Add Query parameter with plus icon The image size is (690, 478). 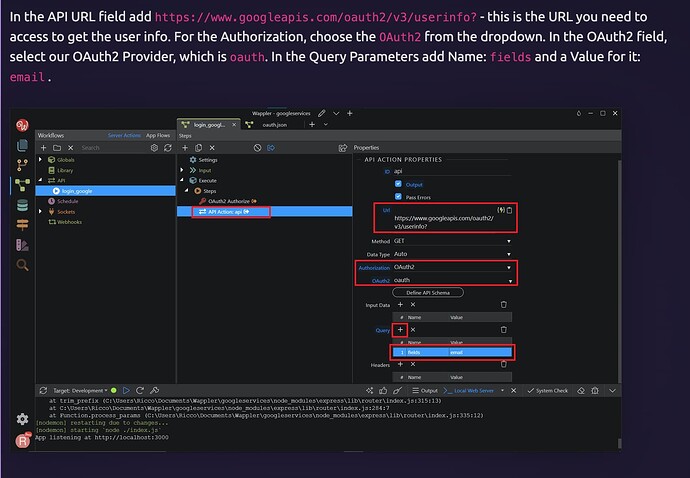(400, 330)
